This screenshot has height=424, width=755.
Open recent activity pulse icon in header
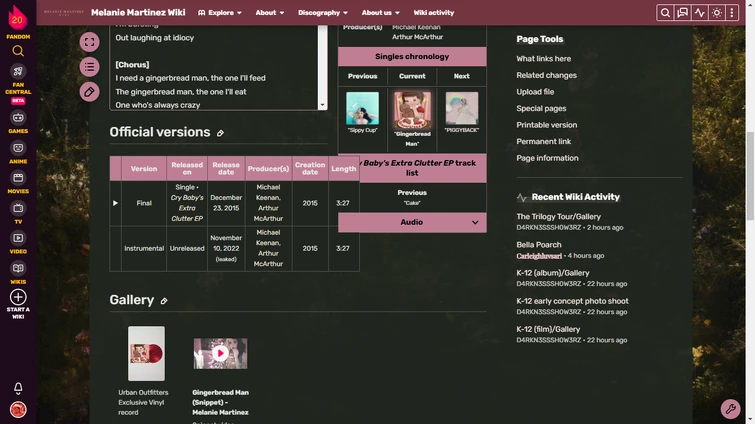tap(700, 13)
